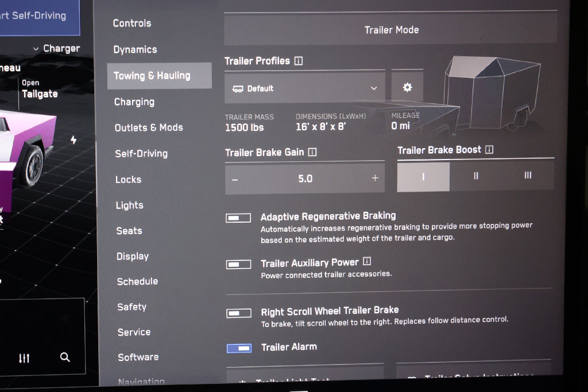Go to the Display settings

pos(133,257)
